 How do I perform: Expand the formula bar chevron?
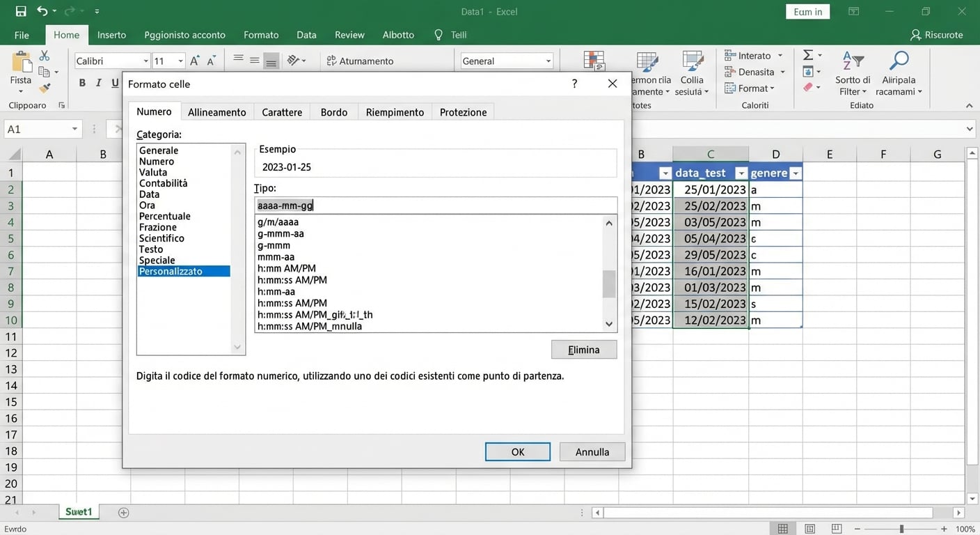[x=970, y=129]
